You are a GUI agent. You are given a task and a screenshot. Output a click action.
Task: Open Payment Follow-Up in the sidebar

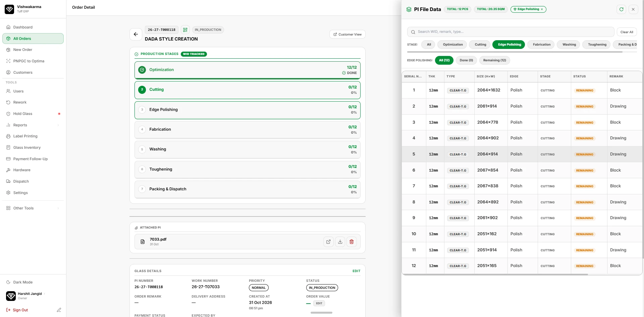(33, 159)
